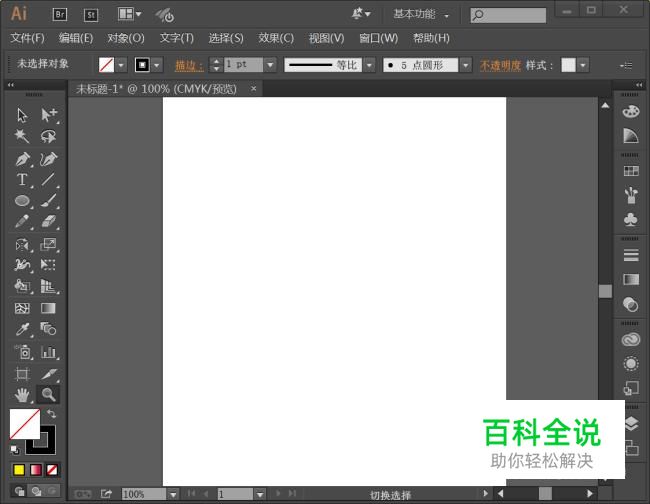The width and height of the screenshot is (650, 504).
Task: Expand the 5 点圆形 brush dropdown
Action: pos(465,65)
